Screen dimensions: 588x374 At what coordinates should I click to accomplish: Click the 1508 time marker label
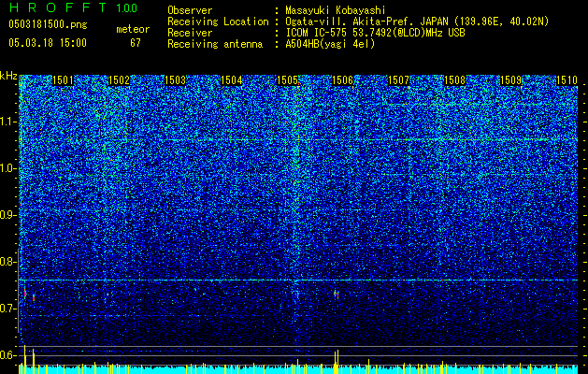(455, 80)
